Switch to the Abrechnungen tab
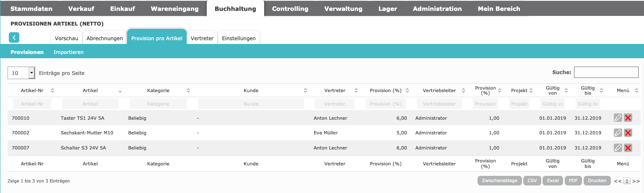644x193 pixels. click(x=104, y=39)
